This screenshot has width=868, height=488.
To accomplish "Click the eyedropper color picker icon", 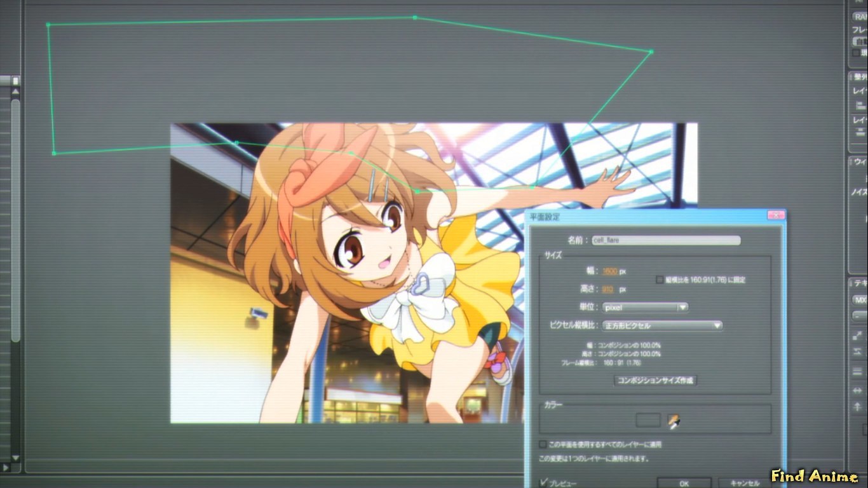I will [674, 420].
